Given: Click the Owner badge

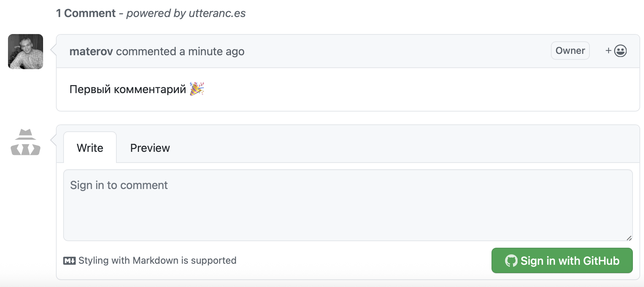Looking at the screenshot, I should click(x=570, y=51).
